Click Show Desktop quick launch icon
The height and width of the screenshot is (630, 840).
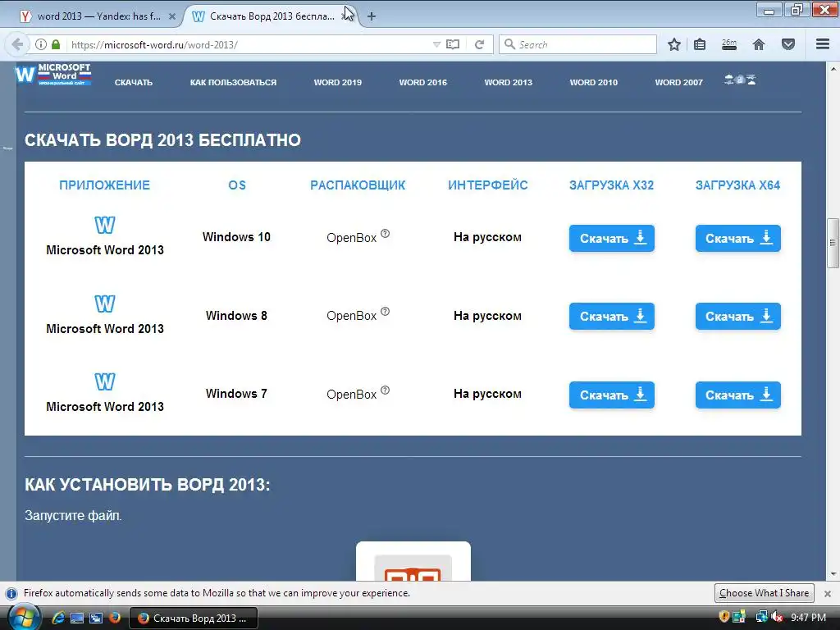click(77, 618)
